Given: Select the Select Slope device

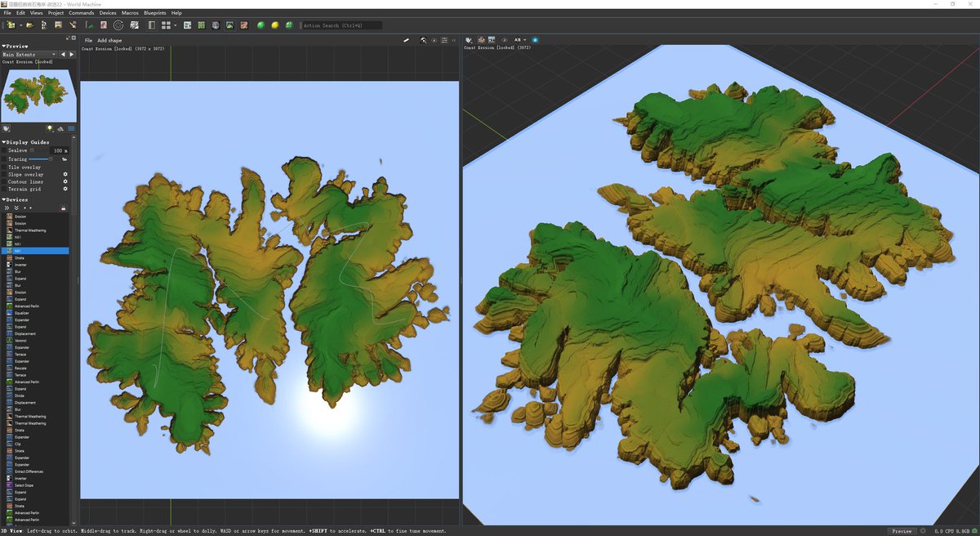Looking at the screenshot, I should pos(24,485).
